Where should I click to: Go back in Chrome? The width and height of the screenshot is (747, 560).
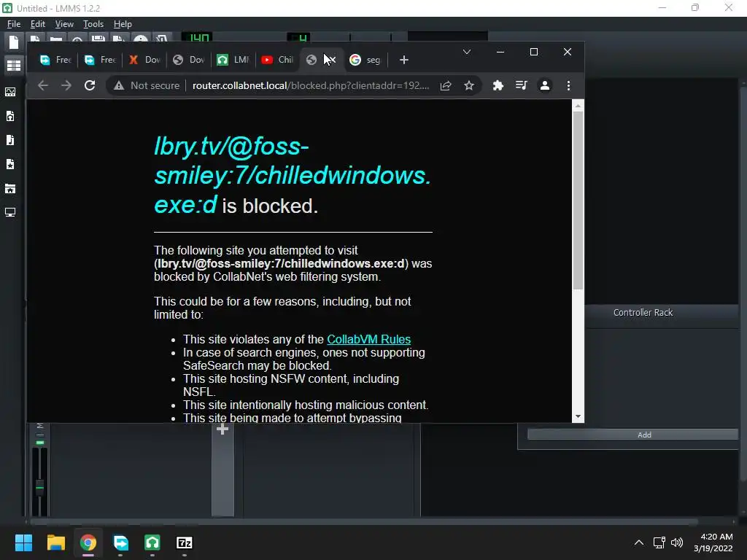[43, 85]
